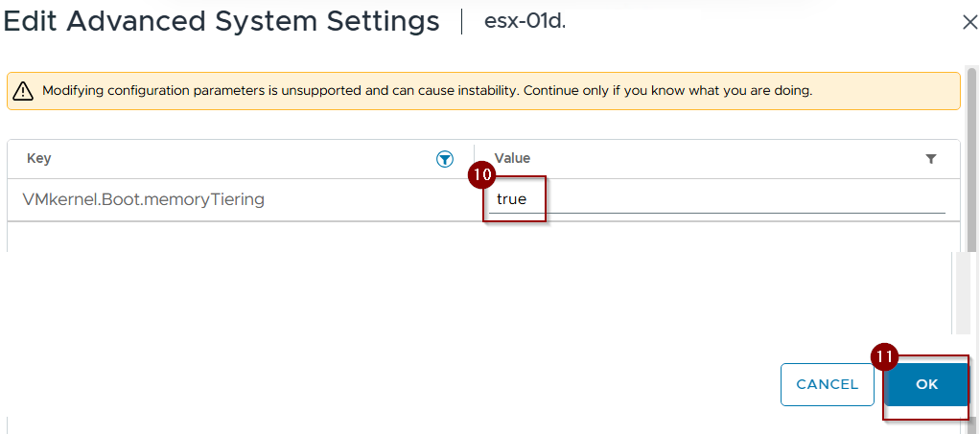The image size is (980, 434).
Task: Close the Edit Advanced System Settings dialog
Action: click(969, 23)
